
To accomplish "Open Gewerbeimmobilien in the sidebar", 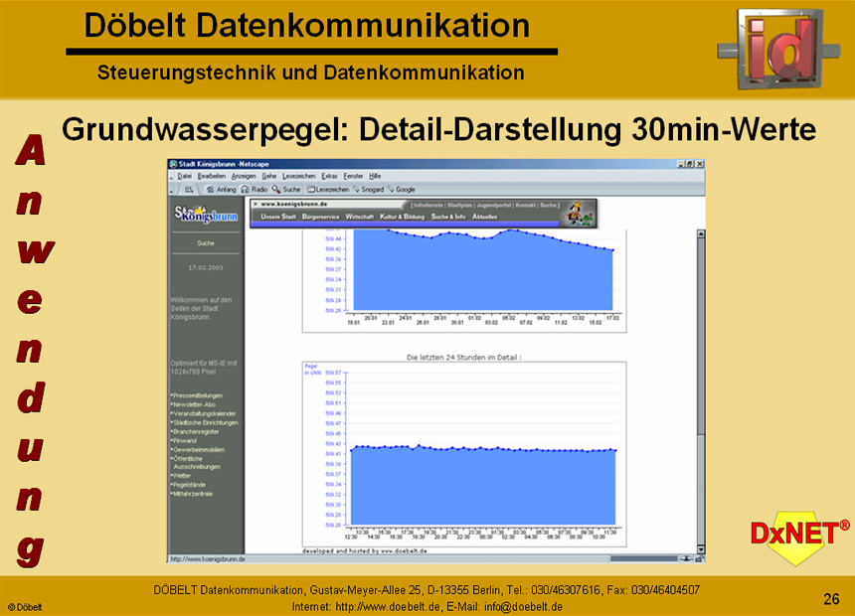I will (x=198, y=450).
